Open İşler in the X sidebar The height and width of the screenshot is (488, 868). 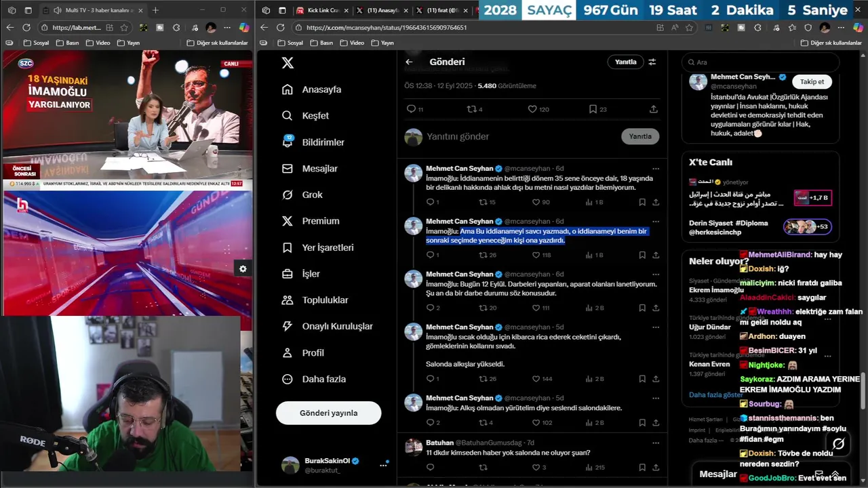(301, 274)
